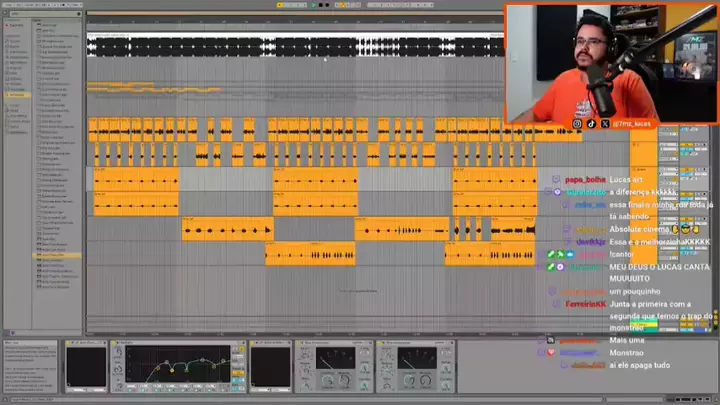Click the Instagram icon under the webcam
Viewport: 720px width, 405px height.
click(577, 123)
